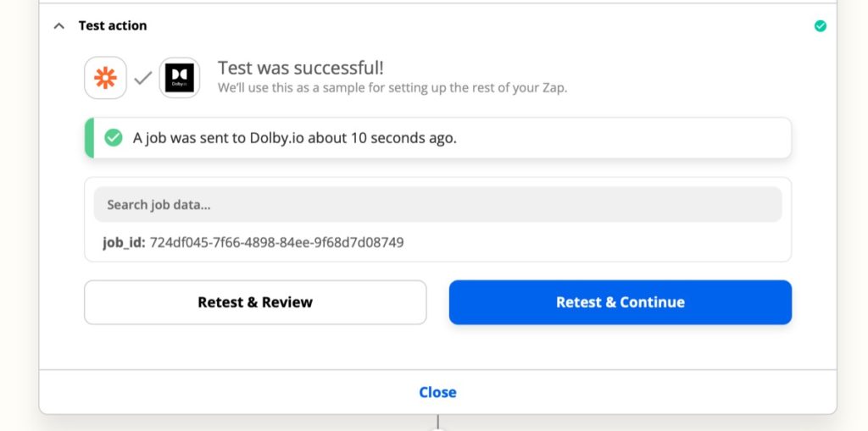Click the teal status checkmark by Test action
The height and width of the screenshot is (431, 868).
pos(820,26)
